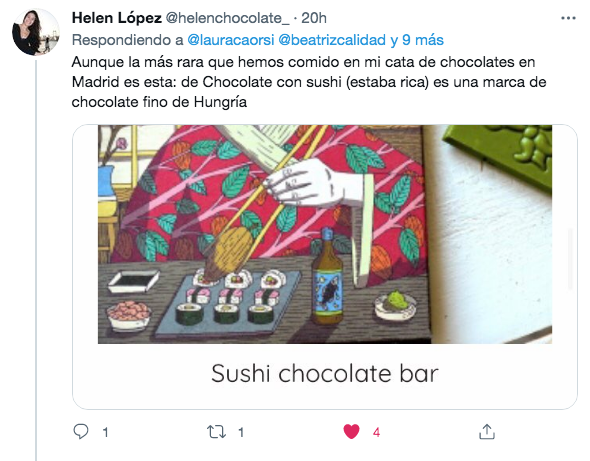Open 'Sushi chocolate bar' link card title

point(325,374)
